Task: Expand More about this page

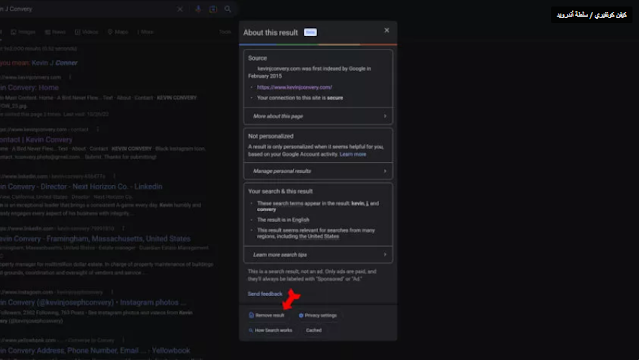Action: [318, 116]
